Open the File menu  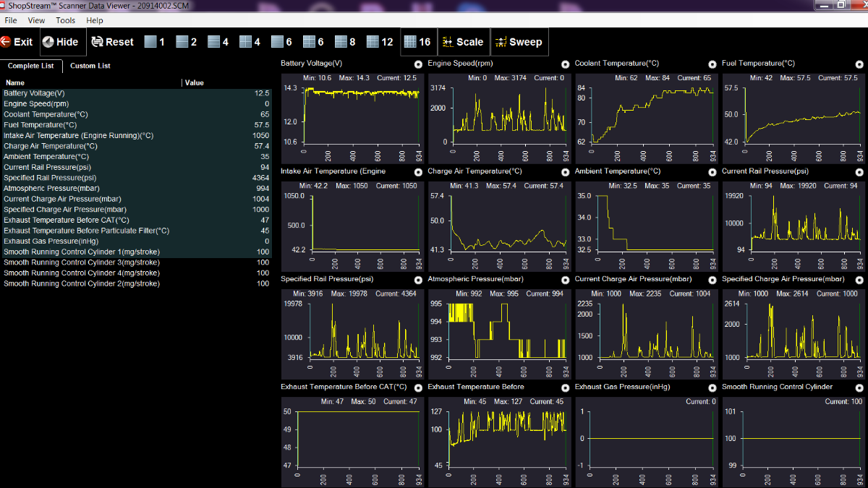(11, 20)
